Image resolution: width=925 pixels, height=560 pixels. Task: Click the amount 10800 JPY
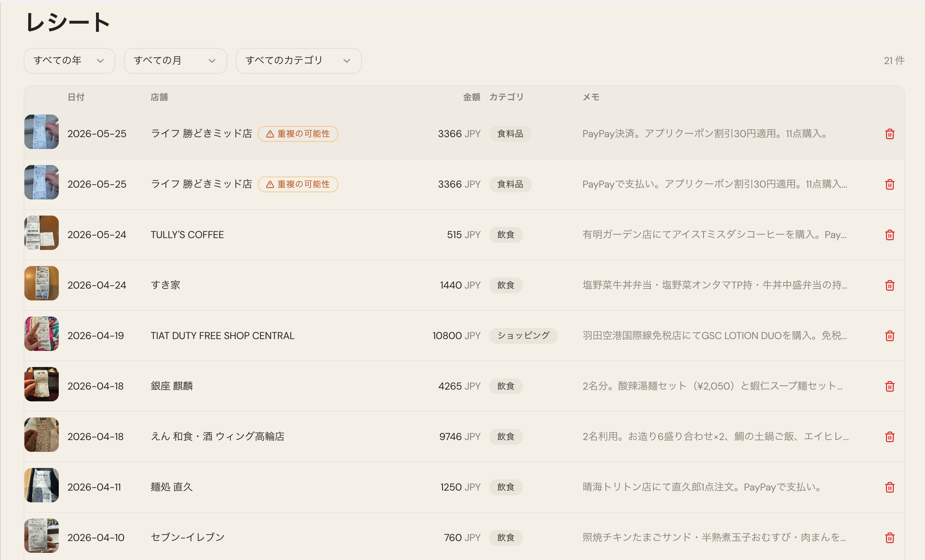click(x=456, y=336)
